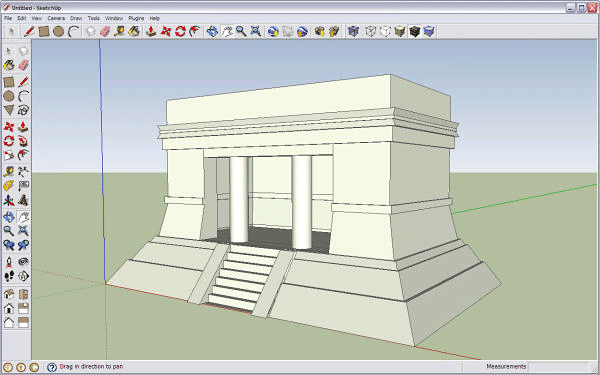The image size is (600, 375).
Task: Open the Window menu
Action: coord(114,18)
